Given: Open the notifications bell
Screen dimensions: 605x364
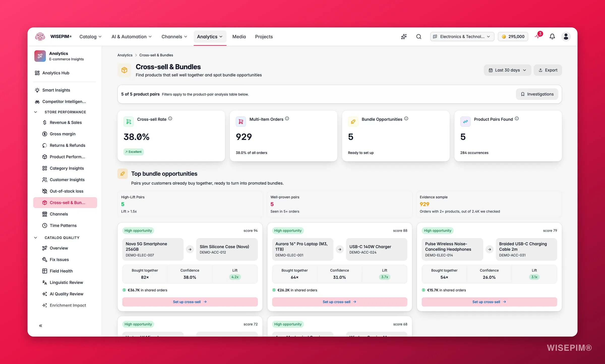Looking at the screenshot, I should (x=552, y=37).
